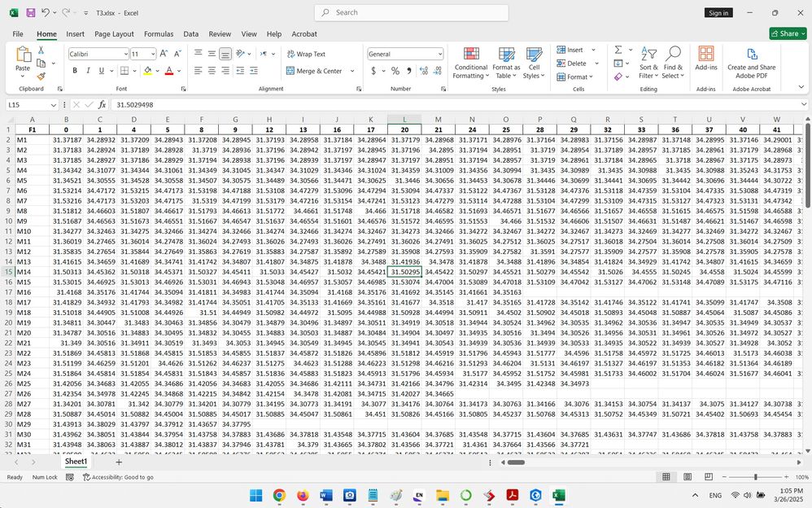Switch to the Data tab
The width and height of the screenshot is (812, 508).
pyautogui.click(x=190, y=33)
